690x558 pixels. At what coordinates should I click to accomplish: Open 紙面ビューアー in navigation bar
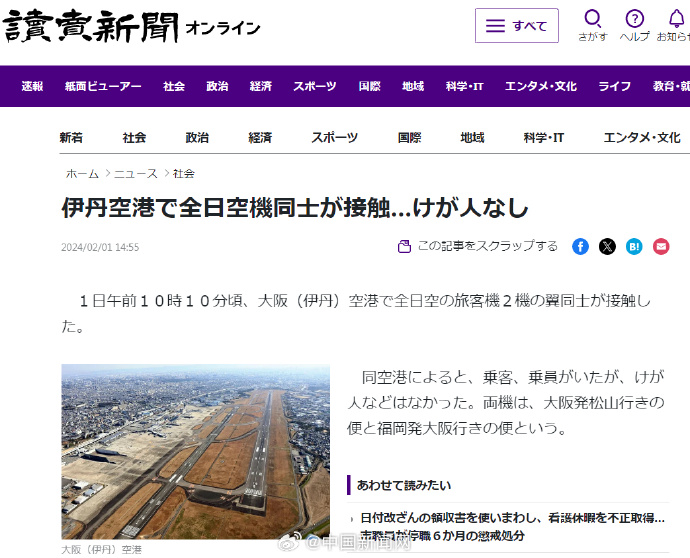tap(103, 86)
